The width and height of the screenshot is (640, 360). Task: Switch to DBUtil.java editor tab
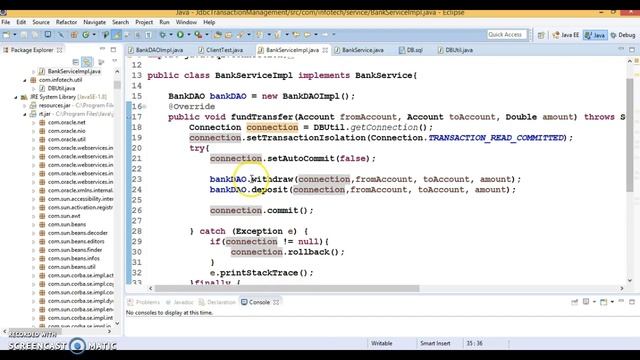(456, 50)
